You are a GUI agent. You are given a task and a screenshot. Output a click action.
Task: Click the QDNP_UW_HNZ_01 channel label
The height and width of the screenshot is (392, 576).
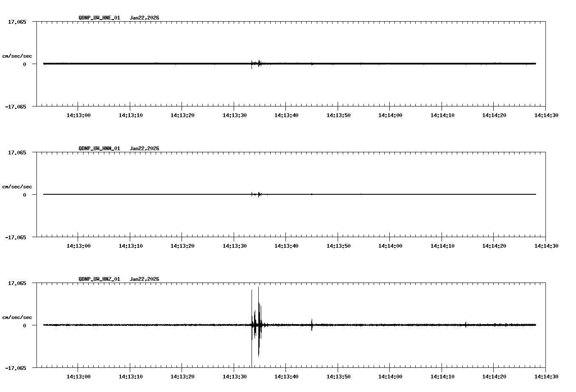click(x=99, y=279)
